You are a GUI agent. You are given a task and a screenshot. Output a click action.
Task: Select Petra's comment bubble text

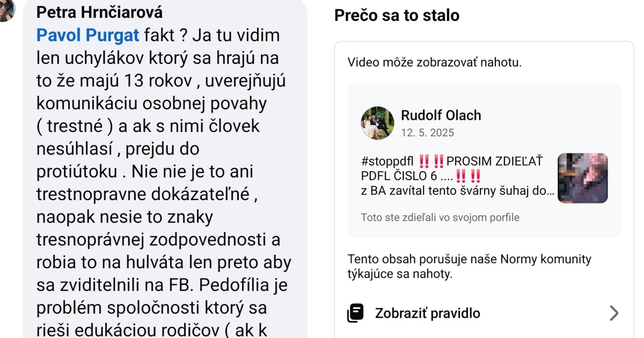pyautogui.click(x=164, y=183)
